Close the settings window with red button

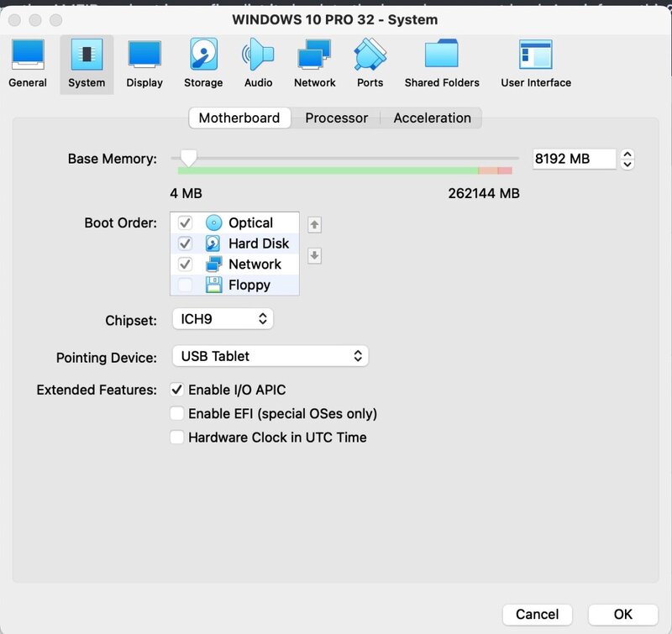point(14,20)
